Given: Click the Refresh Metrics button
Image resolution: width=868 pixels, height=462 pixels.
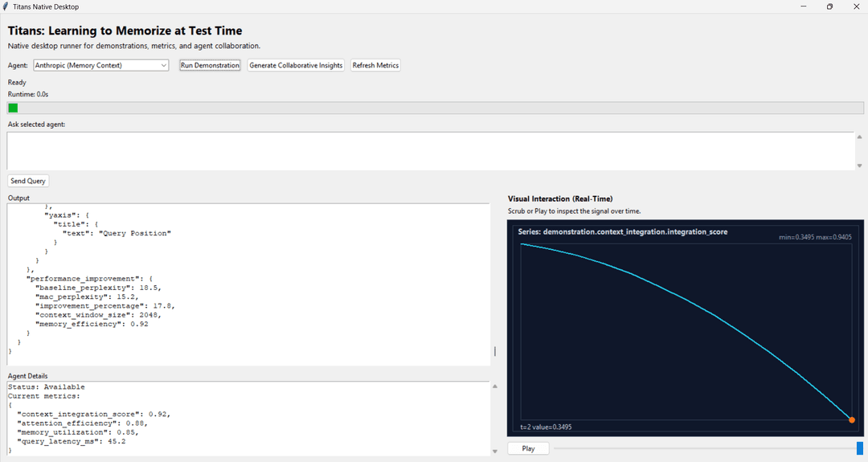Looking at the screenshot, I should point(375,65).
